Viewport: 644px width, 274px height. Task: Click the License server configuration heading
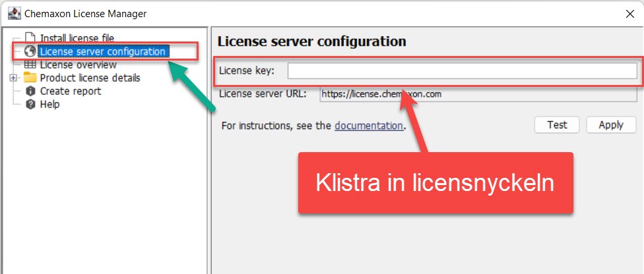click(x=311, y=41)
